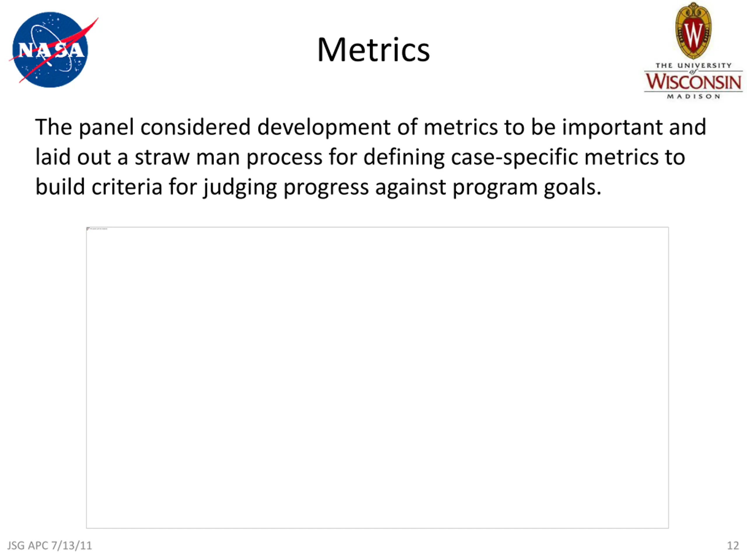Click the MADISON text under Wisconsin
The height and width of the screenshot is (560, 747).
pos(693,97)
